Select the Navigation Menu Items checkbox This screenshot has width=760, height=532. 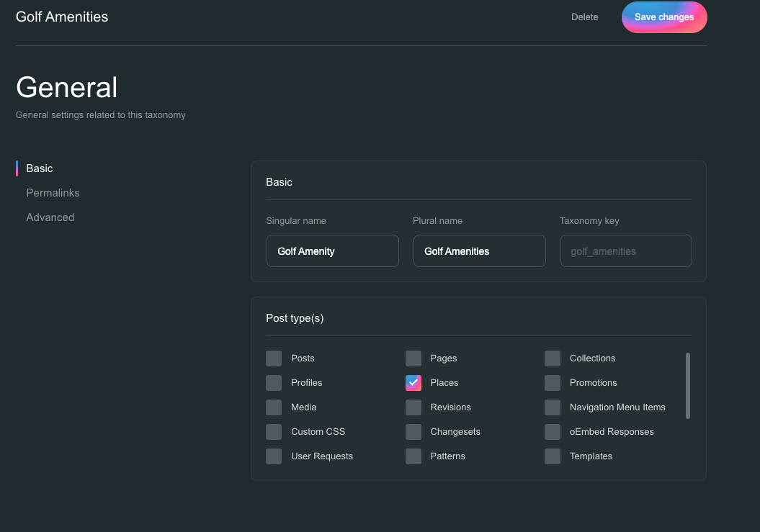point(553,407)
